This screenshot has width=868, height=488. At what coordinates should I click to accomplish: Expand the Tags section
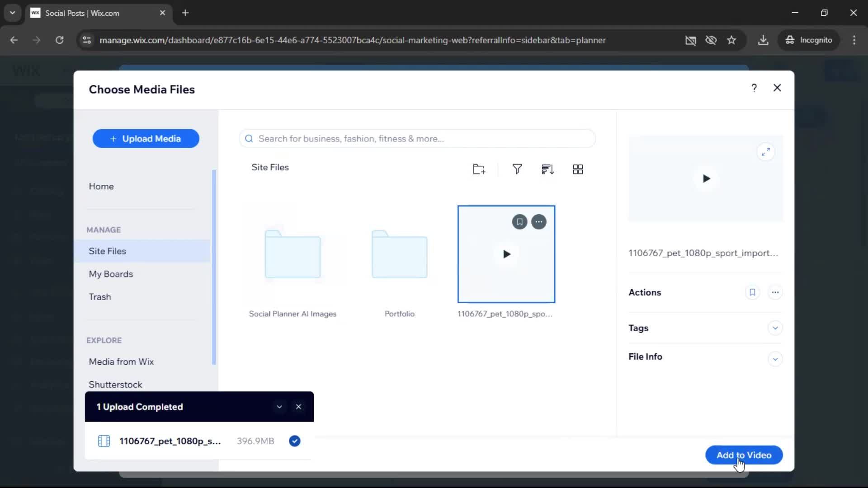coord(775,328)
